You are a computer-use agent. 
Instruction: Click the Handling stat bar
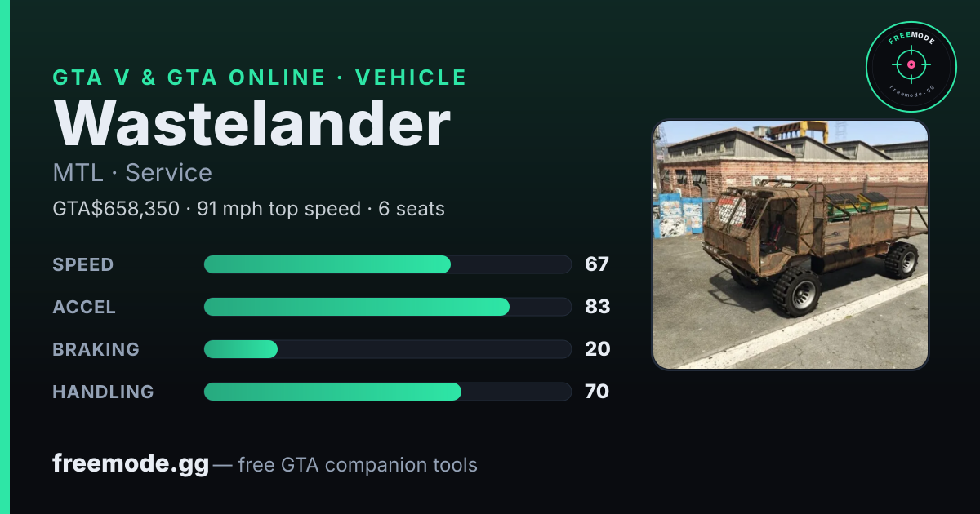387,392
